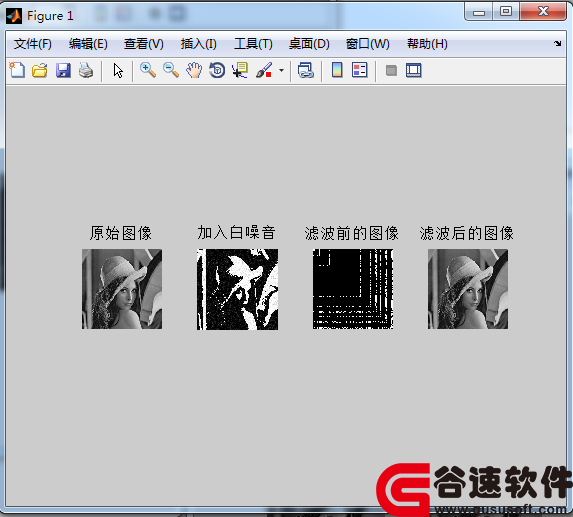Print the figure using printer icon
573x517 pixels.
86,70
